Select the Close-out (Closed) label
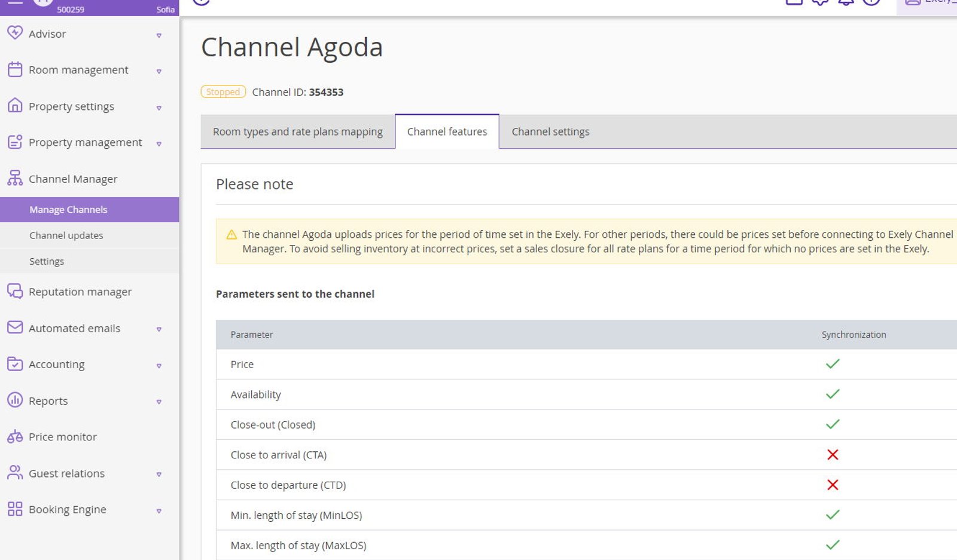Viewport: 957px width, 560px height. tap(273, 425)
